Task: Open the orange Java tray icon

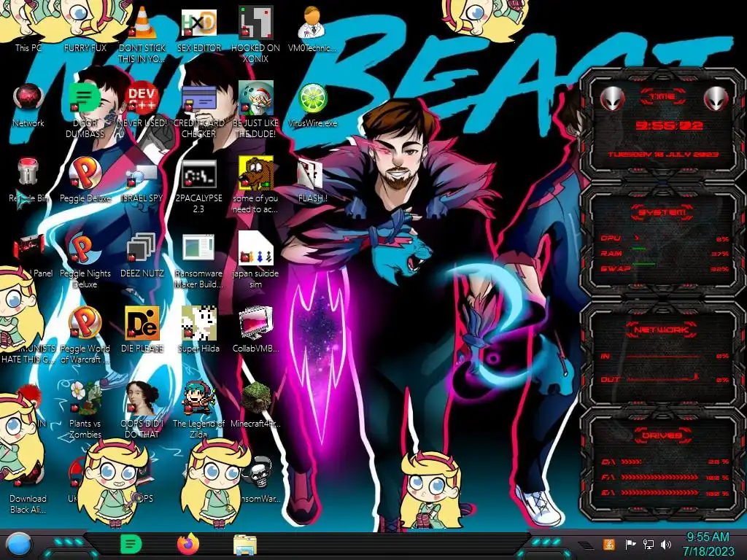Action: pyautogui.click(x=609, y=544)
